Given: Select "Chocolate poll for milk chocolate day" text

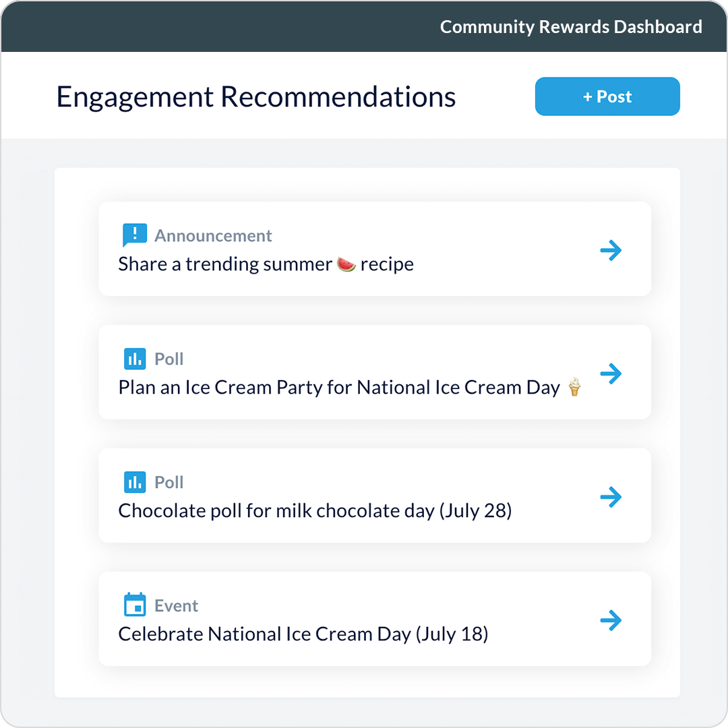Looking at the screenshot, I should [x=315, y=511].
